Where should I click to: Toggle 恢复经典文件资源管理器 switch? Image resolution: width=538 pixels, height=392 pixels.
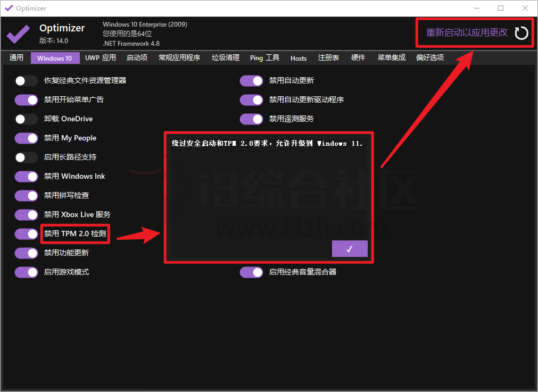point(26,81)
